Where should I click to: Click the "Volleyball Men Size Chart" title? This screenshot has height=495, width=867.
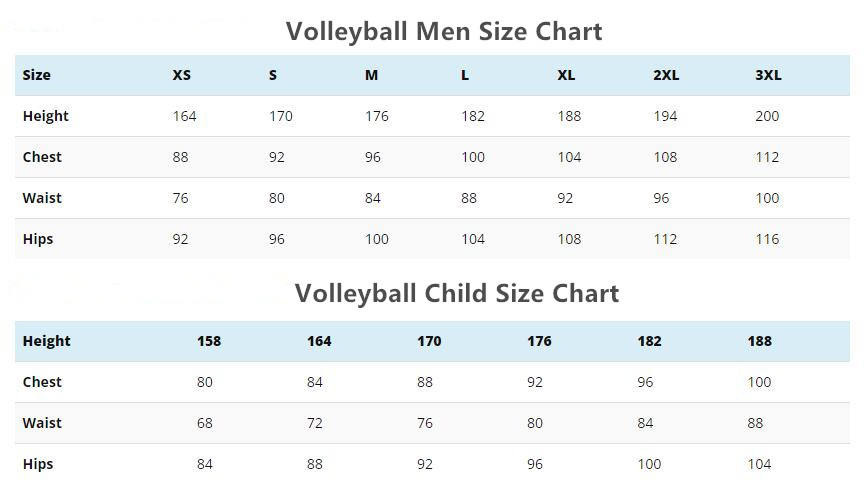444,31
